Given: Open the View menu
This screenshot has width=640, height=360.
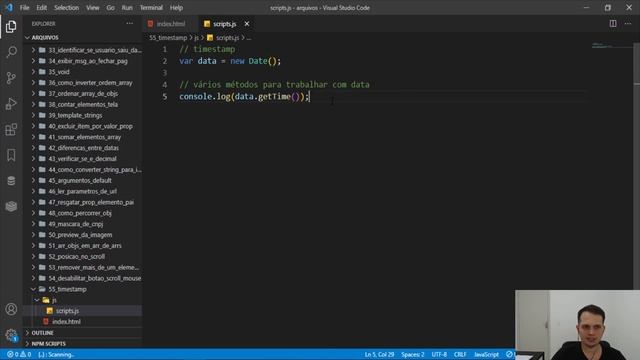Looking at the screenshot, I should click(93, 8).
